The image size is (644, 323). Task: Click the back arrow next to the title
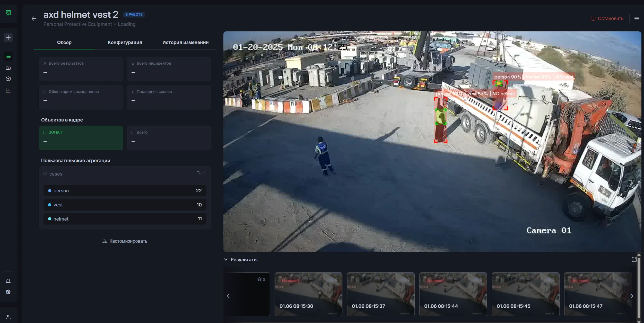pyautogui.click(x=34, y=19)
